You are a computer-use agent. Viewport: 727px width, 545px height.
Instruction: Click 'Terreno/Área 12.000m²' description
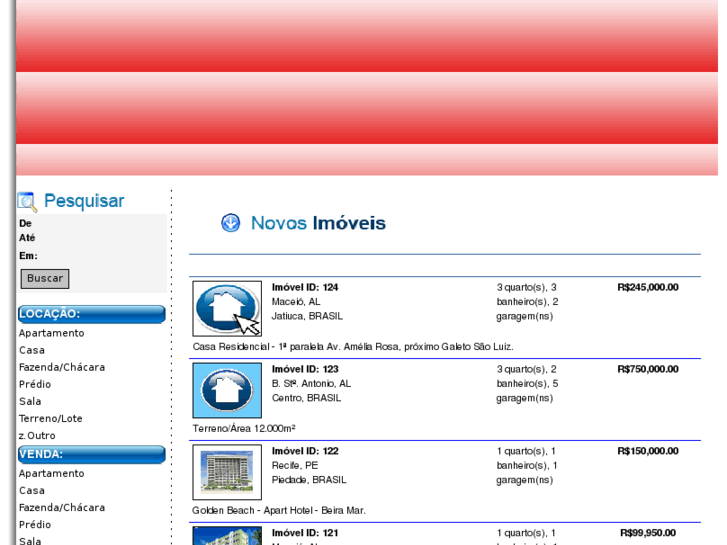[x=244, y=429]
